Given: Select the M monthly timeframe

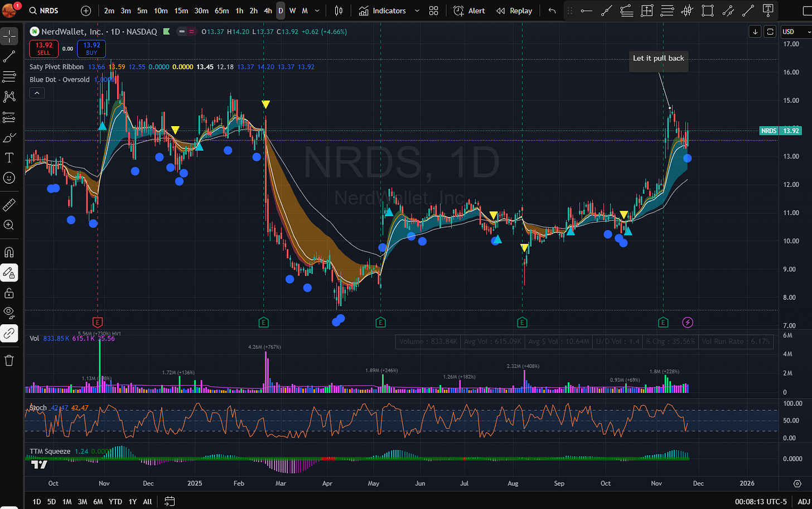Looking at the screenshot, I should [x=304, y=11].
